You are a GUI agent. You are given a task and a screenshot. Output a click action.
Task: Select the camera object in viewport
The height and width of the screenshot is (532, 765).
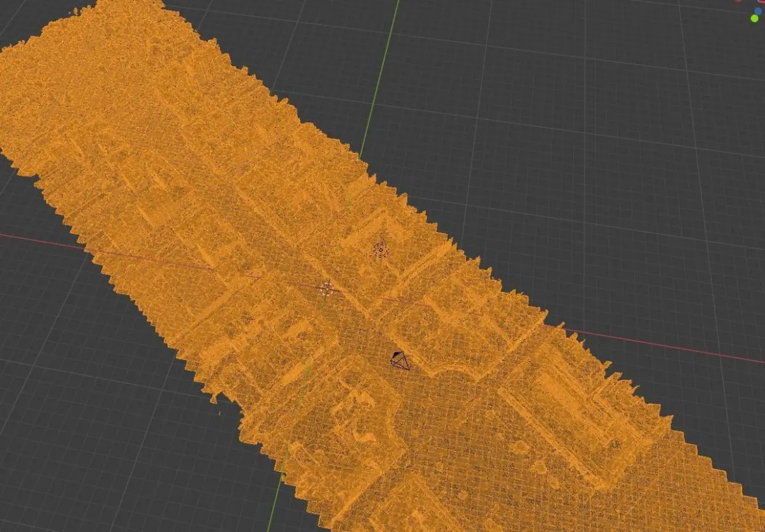(x=400, y=361)
